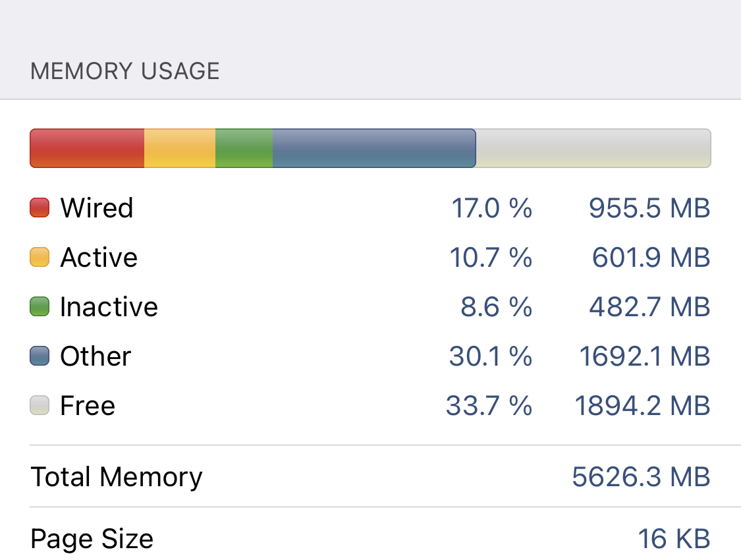Tap the red Wired bar segment

click(87, 148)
